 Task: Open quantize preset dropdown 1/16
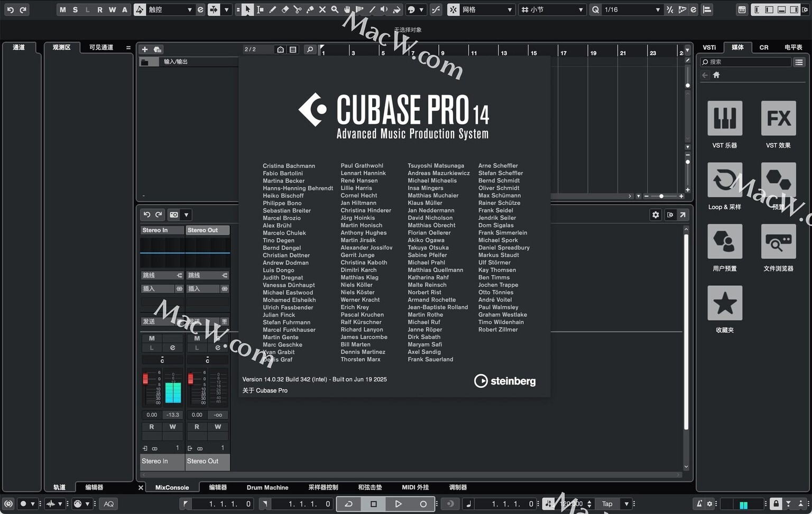pyautogui.click(x=633, y=10)
